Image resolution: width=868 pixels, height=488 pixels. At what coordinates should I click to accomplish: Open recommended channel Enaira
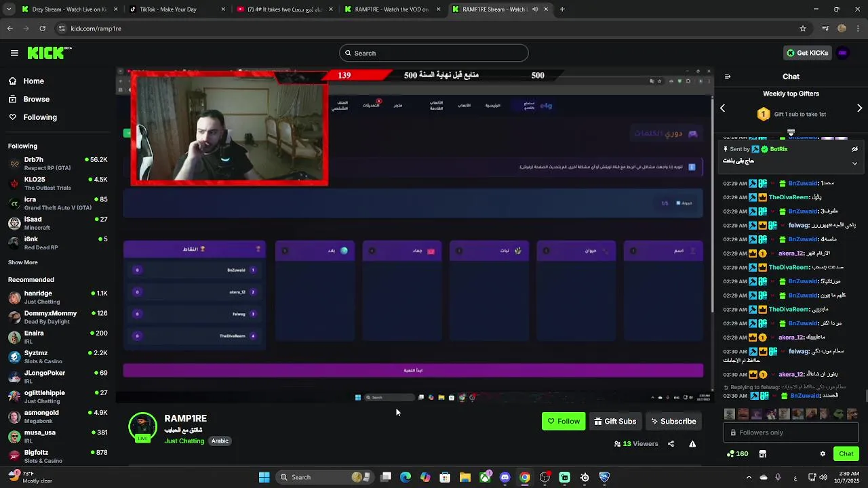[58, 337]
